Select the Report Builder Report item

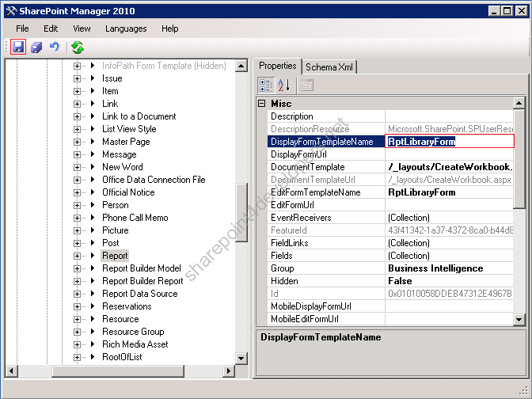tap(142, 281)
